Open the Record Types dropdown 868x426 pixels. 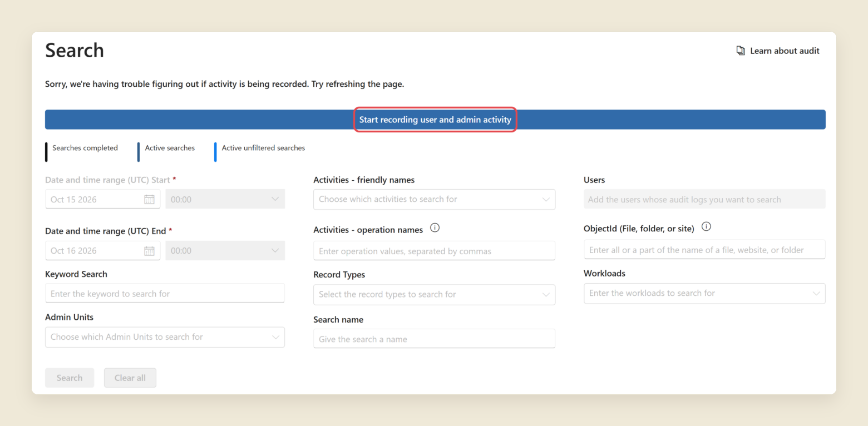point(434,295)
